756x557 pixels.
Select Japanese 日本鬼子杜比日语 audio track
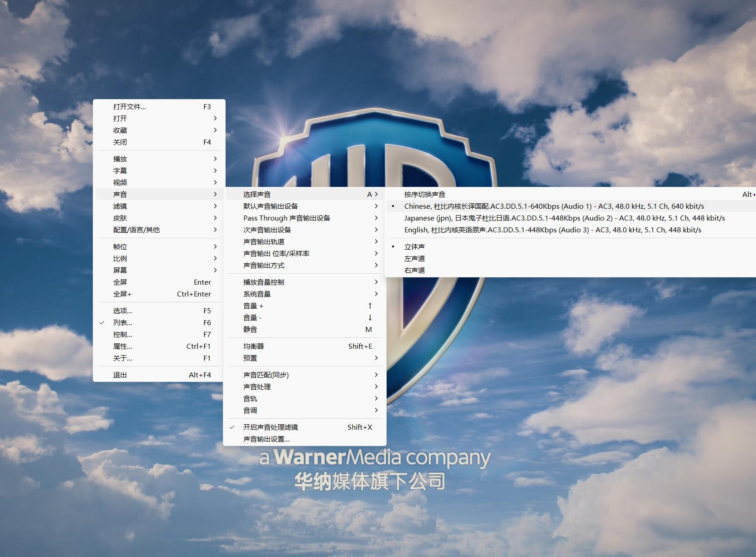(x=572, y=218)
